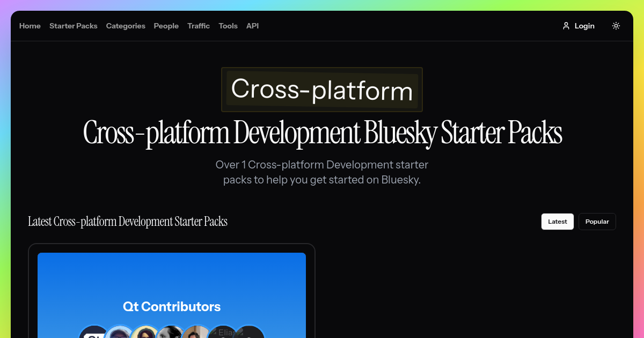
Task: View the Traffic section
Action: coord(199,26)
